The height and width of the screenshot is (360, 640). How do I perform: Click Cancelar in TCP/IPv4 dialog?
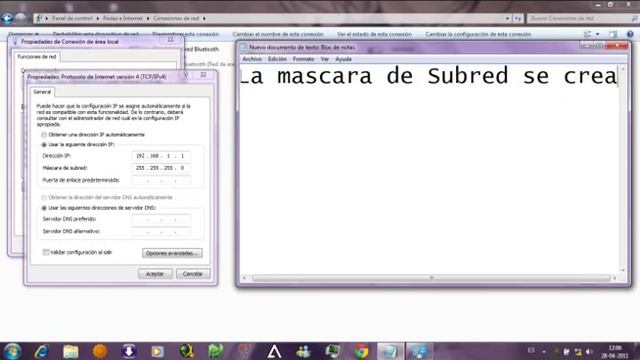coord(193,274)
